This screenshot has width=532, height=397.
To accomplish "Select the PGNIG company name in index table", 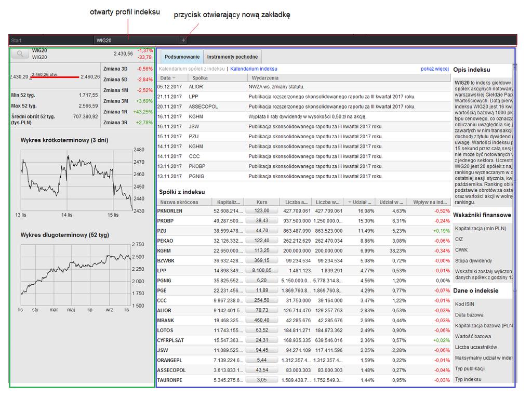I will [164, 281].
